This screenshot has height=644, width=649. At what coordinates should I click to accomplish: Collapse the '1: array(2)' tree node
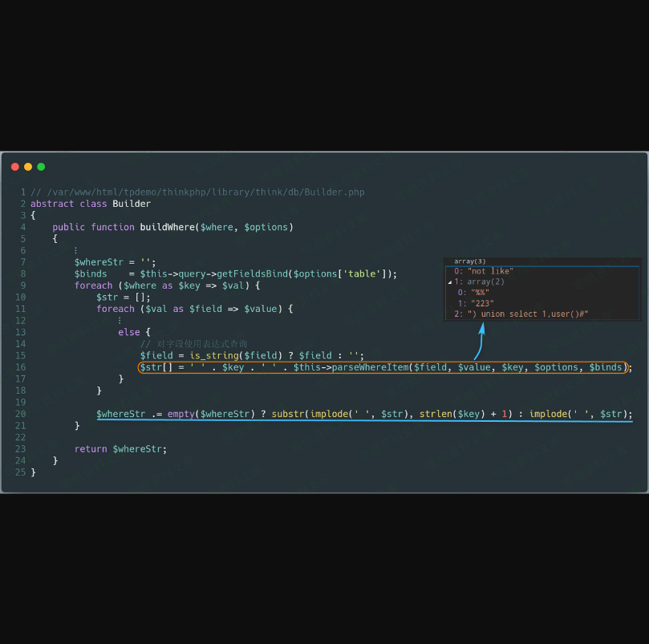450,282
